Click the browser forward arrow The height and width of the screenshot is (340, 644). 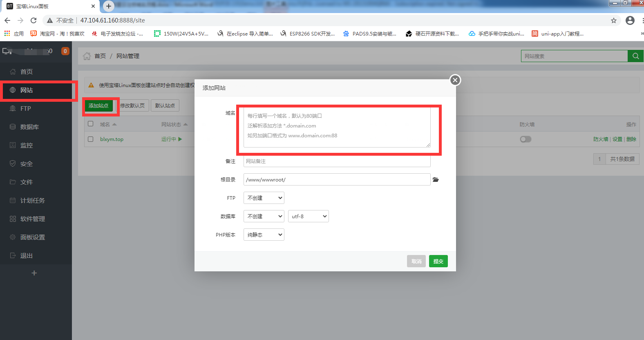[20, 20]
